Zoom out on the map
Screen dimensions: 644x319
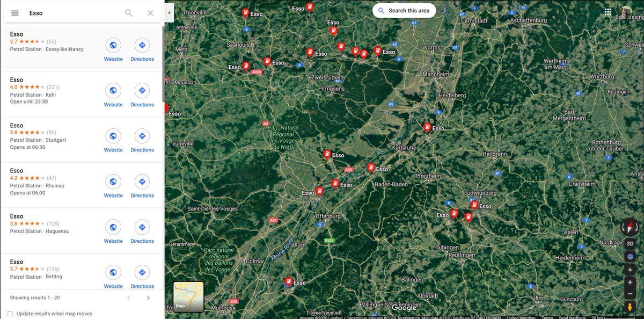pyautogui.click(x=630, y=294)
